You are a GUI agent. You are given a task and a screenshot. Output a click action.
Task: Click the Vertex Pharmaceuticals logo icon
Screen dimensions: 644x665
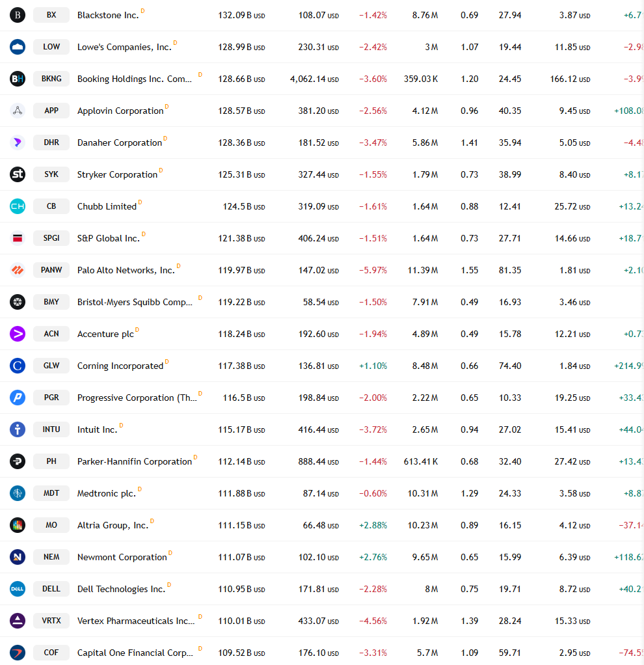point(18,621)
